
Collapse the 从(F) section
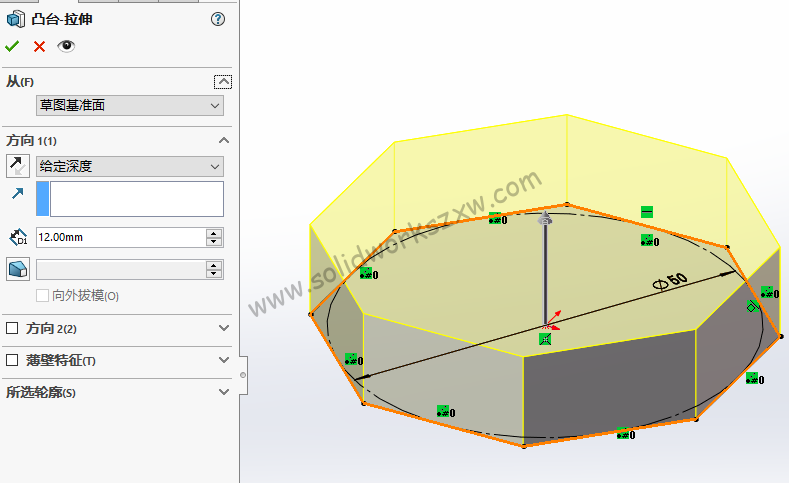[223, 82]
